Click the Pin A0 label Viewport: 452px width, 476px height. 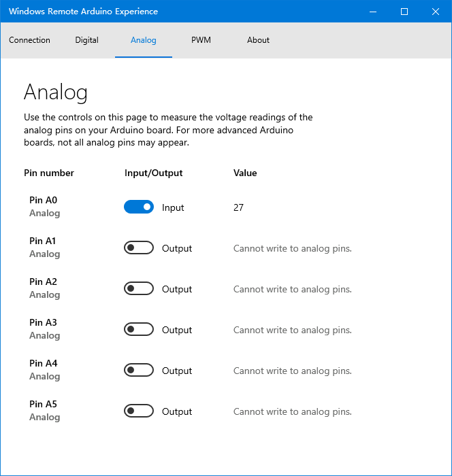tap(44, 200)
